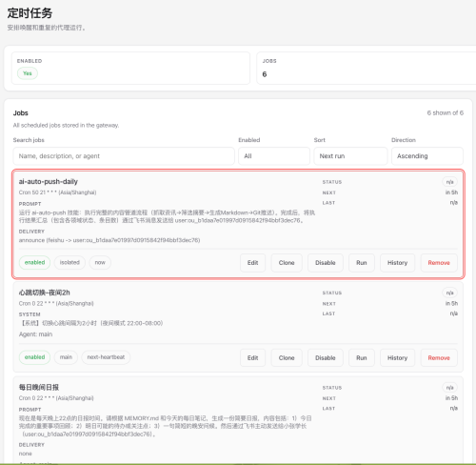Click the jobs count value 6
The height and width of the screenshot is (465, 476).
pos(265,74)
